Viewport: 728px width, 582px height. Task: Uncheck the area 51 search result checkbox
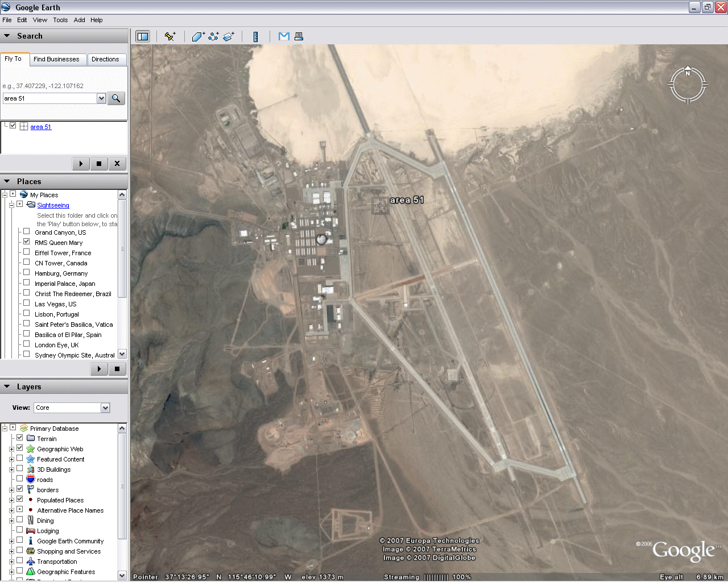click(x=13, y=126)
